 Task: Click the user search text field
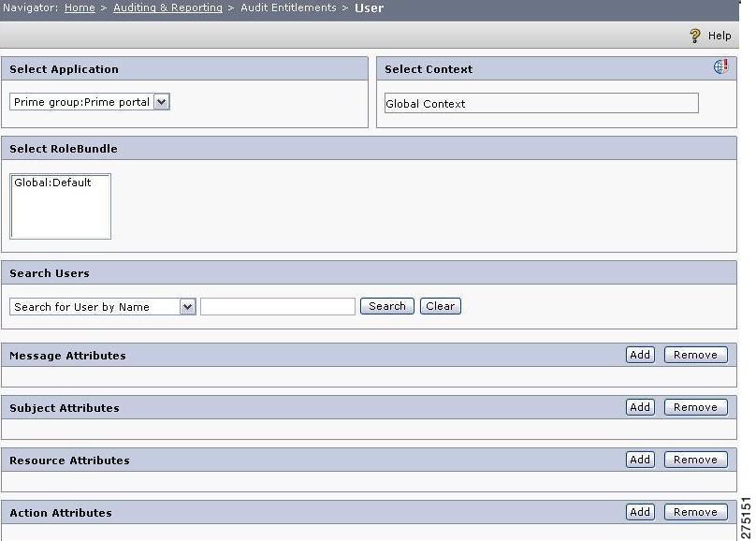coord(278,307)
